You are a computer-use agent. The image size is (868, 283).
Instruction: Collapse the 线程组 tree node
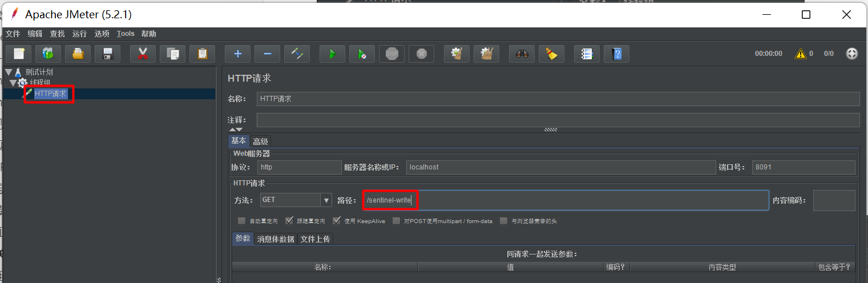click(13, 83)
